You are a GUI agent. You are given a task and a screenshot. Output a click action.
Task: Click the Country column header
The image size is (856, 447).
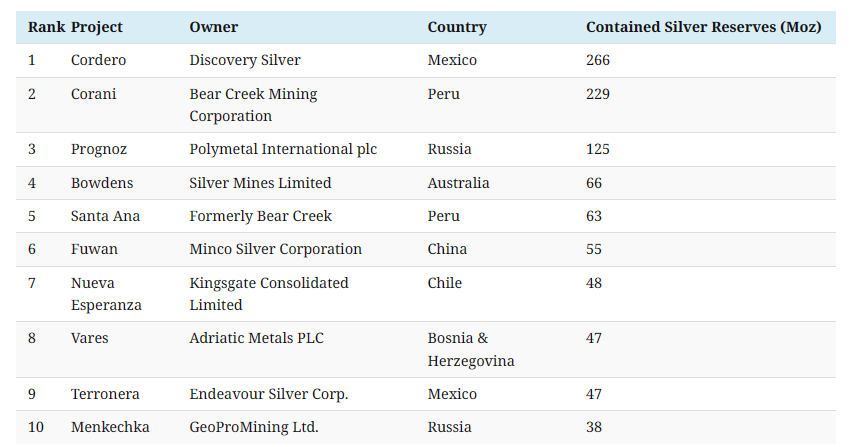(457, 27)
